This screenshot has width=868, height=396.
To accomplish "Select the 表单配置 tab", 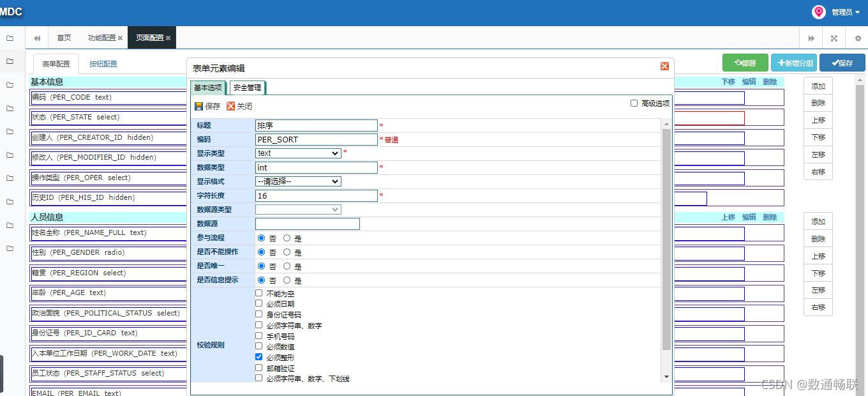I will coord(56,64).
